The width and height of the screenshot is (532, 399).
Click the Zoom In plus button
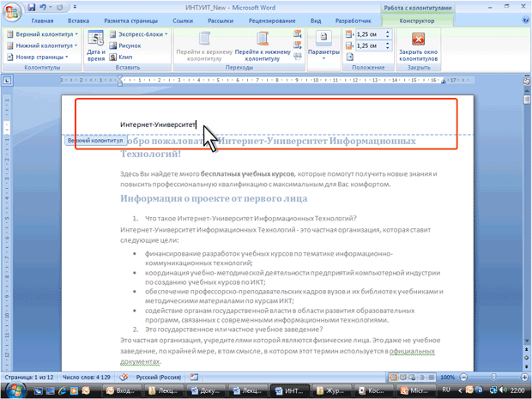tap(524, 378)
